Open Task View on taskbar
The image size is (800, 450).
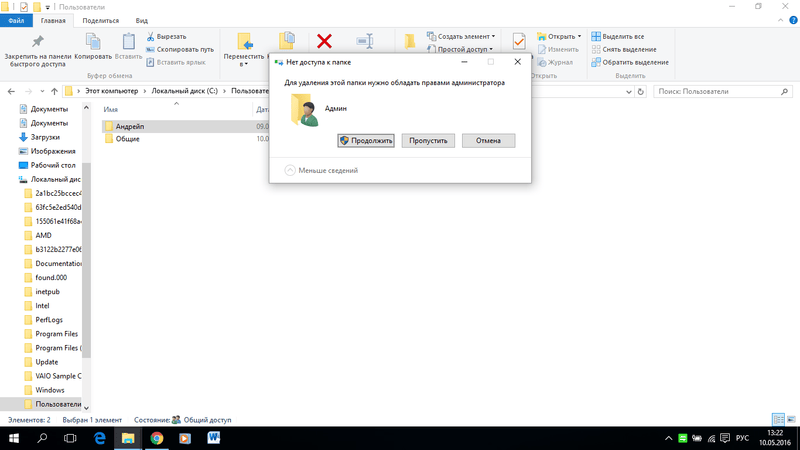70,438
